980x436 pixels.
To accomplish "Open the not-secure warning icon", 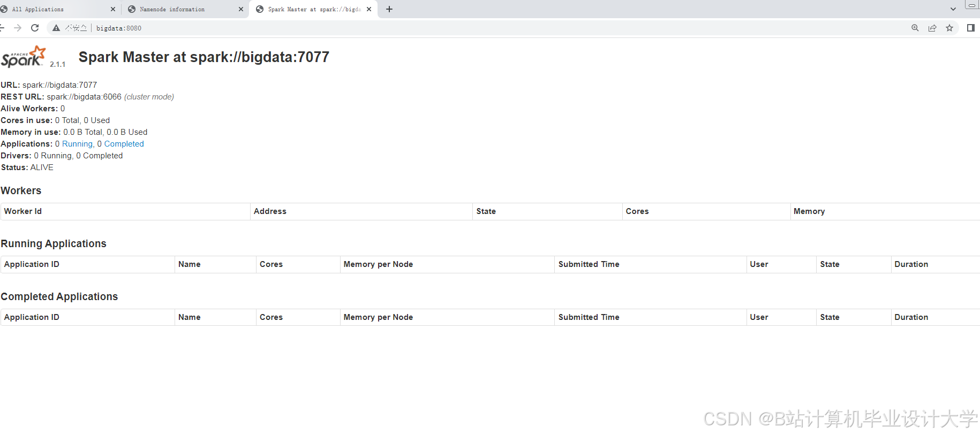I will tap(56, 28).
